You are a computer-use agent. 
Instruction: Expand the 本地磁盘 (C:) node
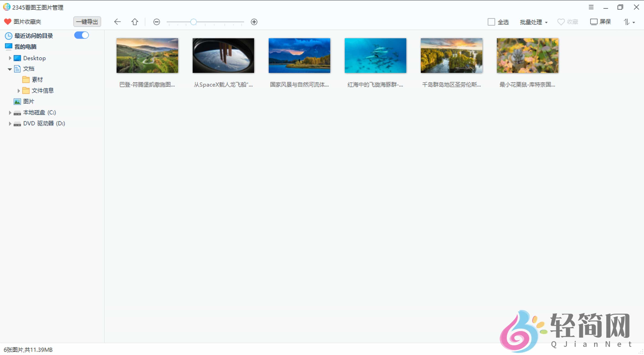coord(10,113)
